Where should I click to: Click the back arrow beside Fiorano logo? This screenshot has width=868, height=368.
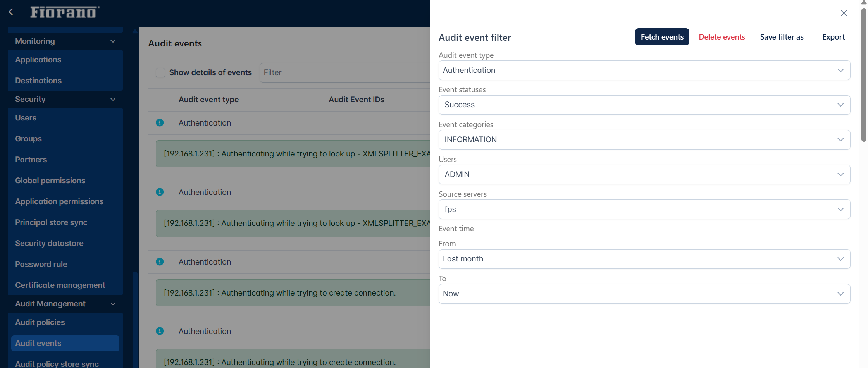(x=11, y=12)
